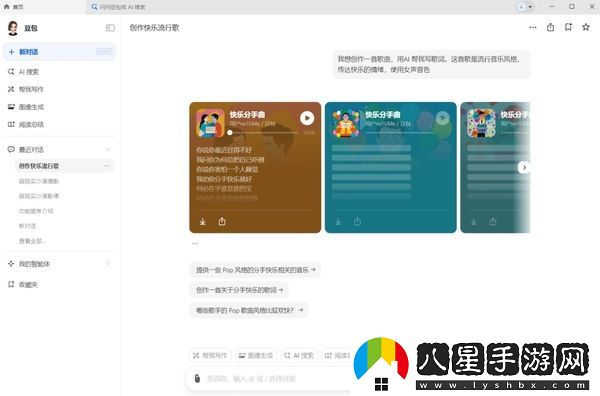The height and width of the screenshot is (396, 600).
Task: Play the second teal 快乐分手曲 card
Action: (x=442, y=118)
